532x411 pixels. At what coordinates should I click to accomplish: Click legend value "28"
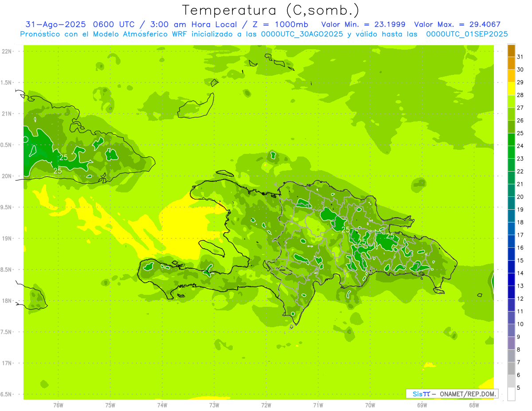pyautogui.click(x=520, y=95)
